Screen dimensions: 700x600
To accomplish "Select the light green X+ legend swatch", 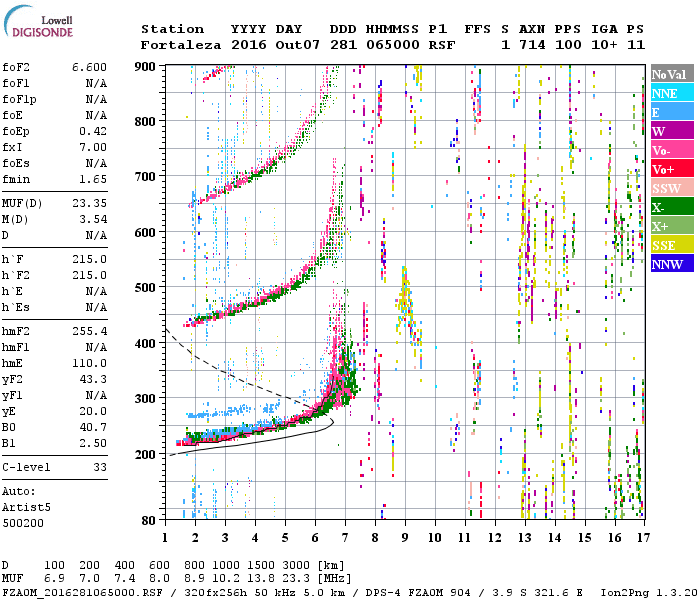I will click(672, 225).
